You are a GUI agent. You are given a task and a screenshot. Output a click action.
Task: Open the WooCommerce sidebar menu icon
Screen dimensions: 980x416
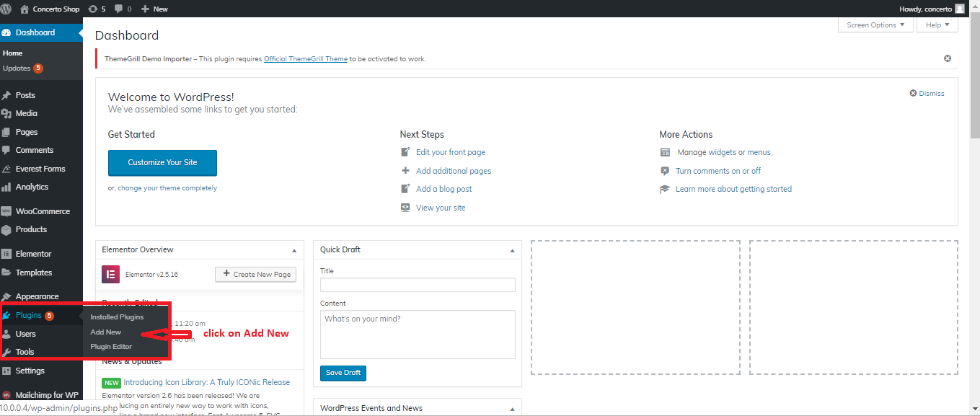pos(6,211)
